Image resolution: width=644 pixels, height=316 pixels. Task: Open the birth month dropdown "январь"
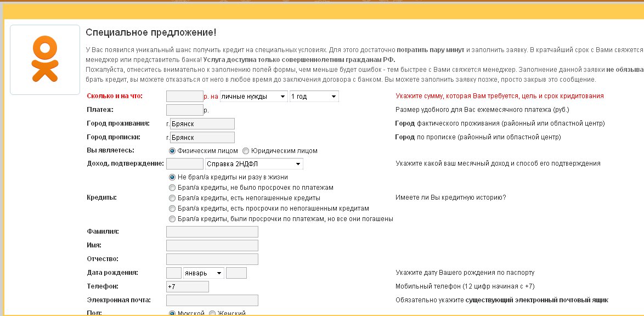pos(204,273)
